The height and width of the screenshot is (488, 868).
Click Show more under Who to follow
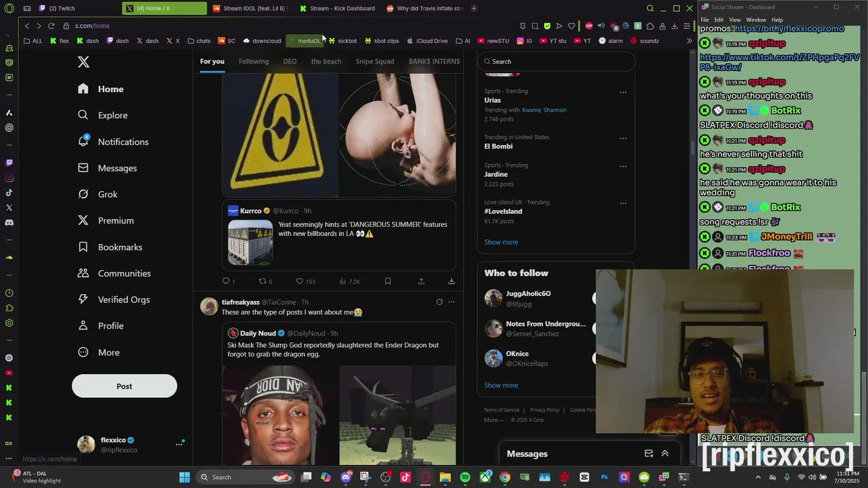pos(501,385)
